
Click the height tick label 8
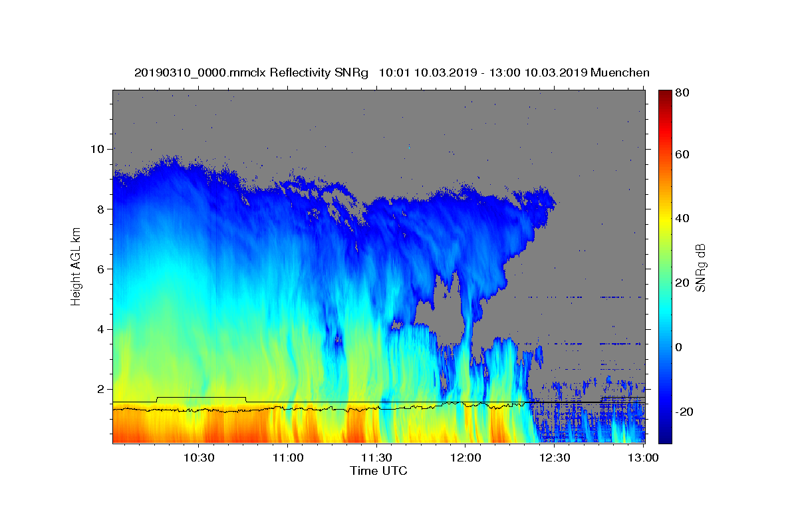(x=102, y=209)
